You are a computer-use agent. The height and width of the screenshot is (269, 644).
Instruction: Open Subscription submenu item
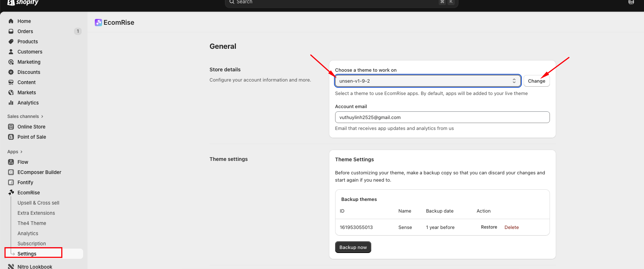32,244
